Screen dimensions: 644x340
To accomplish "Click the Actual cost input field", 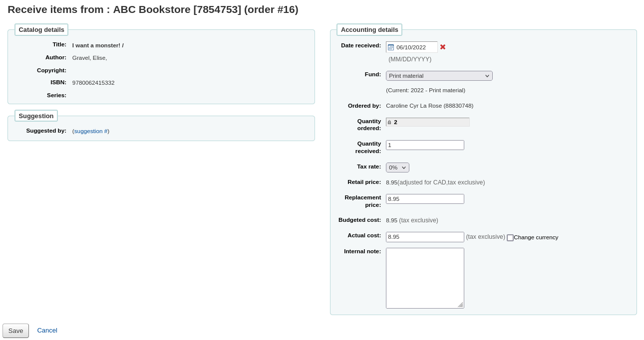I will click(425, 237).
